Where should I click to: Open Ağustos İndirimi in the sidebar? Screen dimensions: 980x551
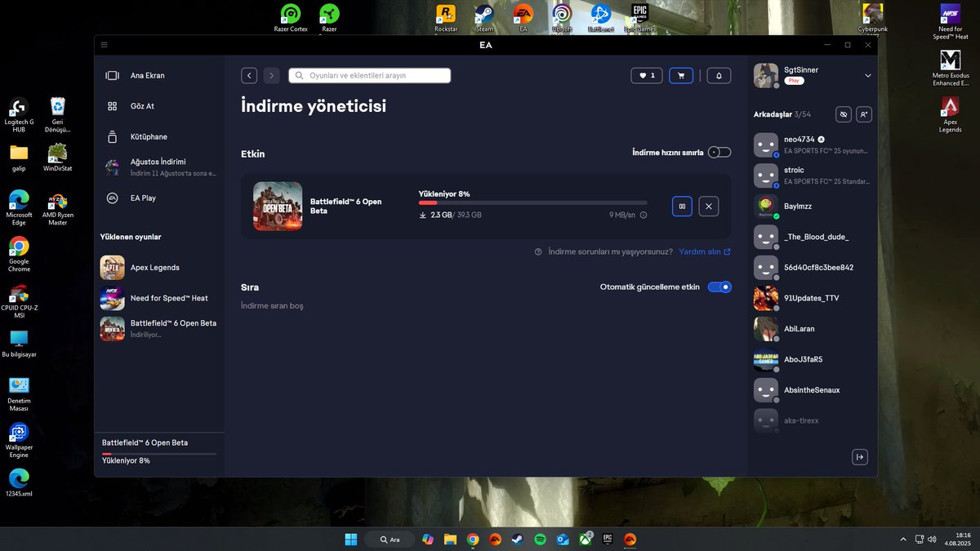(x=159, y=167)
